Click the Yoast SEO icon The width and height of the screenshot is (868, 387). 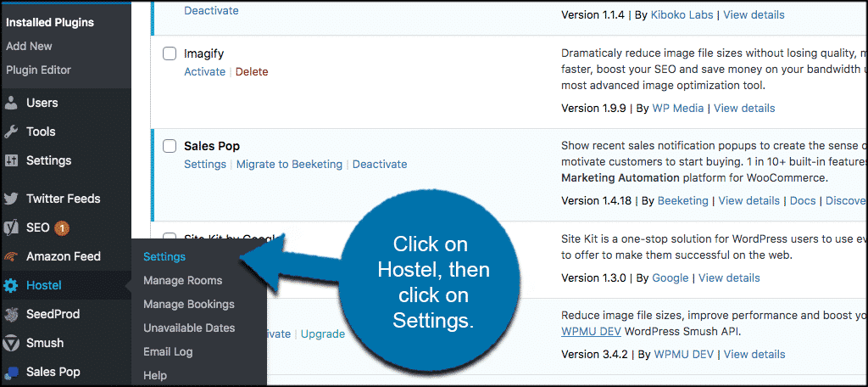[x=11, y=227]
